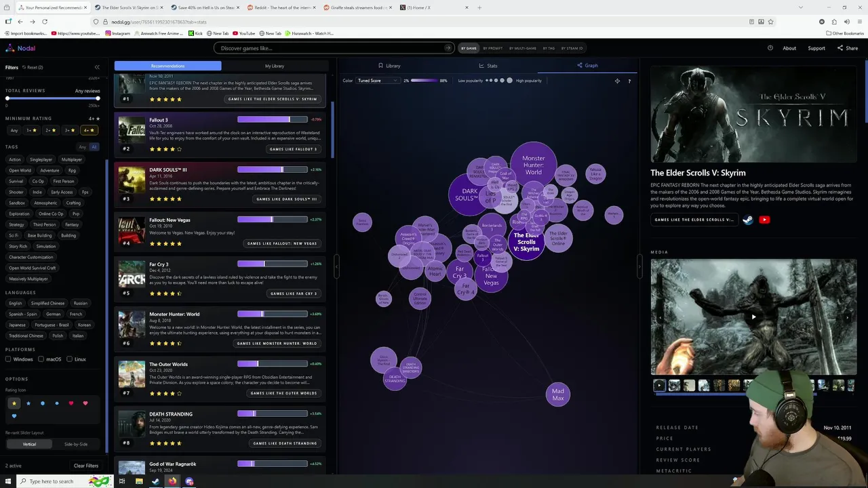Click Monster Hunter World graph node
Viewport: 868px width, 488px height.
click(534, 165)
